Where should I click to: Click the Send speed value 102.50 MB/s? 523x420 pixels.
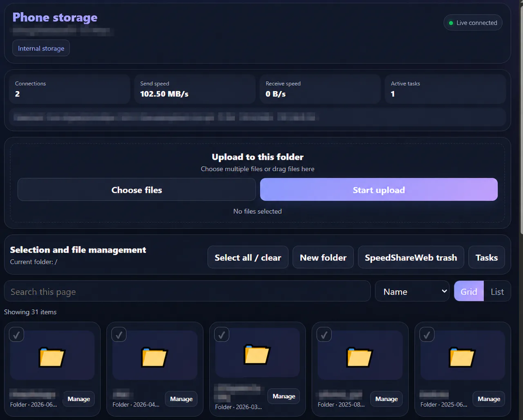click(x=164, y=94)
